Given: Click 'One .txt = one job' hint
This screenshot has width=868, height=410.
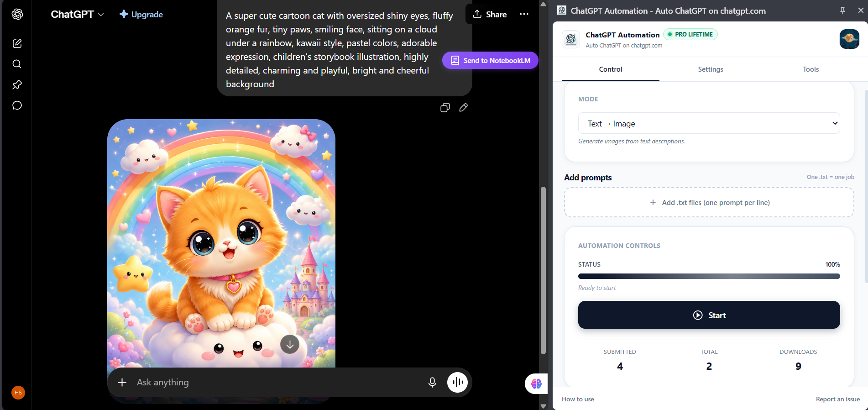Looking at the screenshot, I should (x=830, y=177).
